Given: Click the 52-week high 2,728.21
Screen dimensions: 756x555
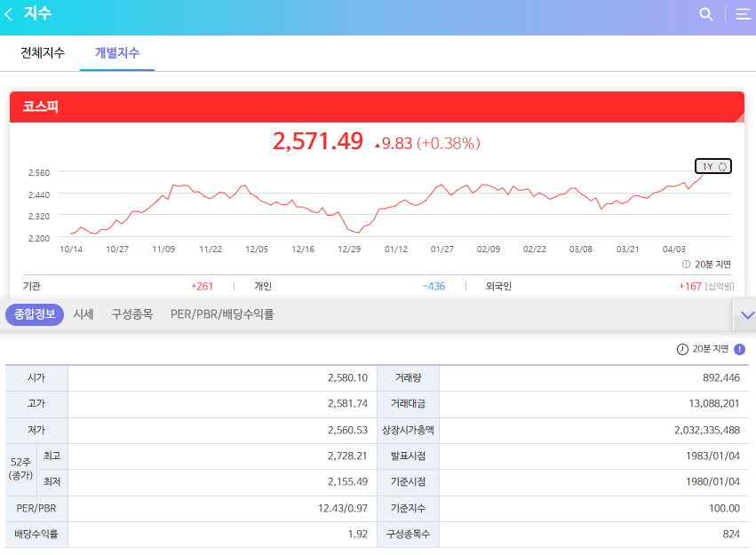Looking at the screenshot, I should click(x=347, y=456).
